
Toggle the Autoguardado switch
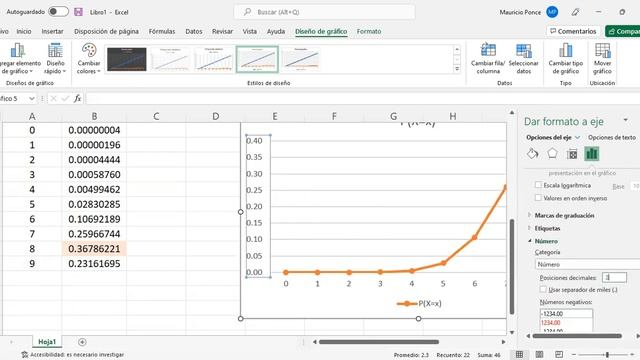[58, 12]
